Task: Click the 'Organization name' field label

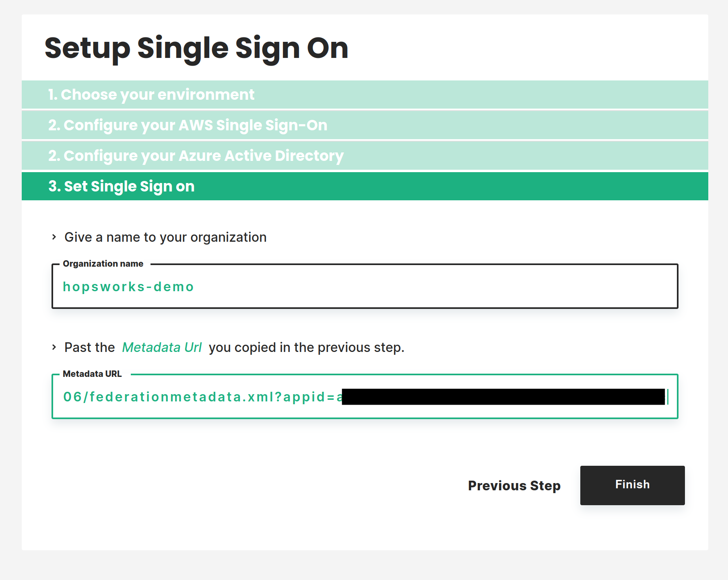Action: (103, 263)
